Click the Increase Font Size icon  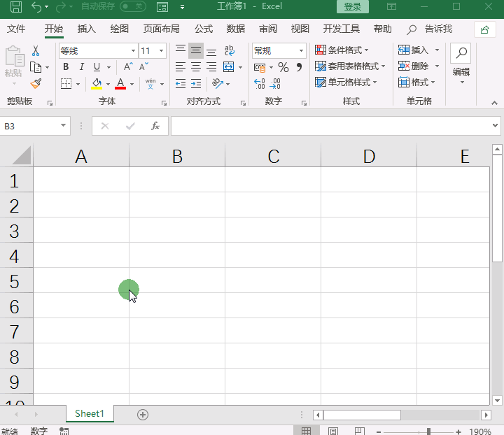point(128,67)
